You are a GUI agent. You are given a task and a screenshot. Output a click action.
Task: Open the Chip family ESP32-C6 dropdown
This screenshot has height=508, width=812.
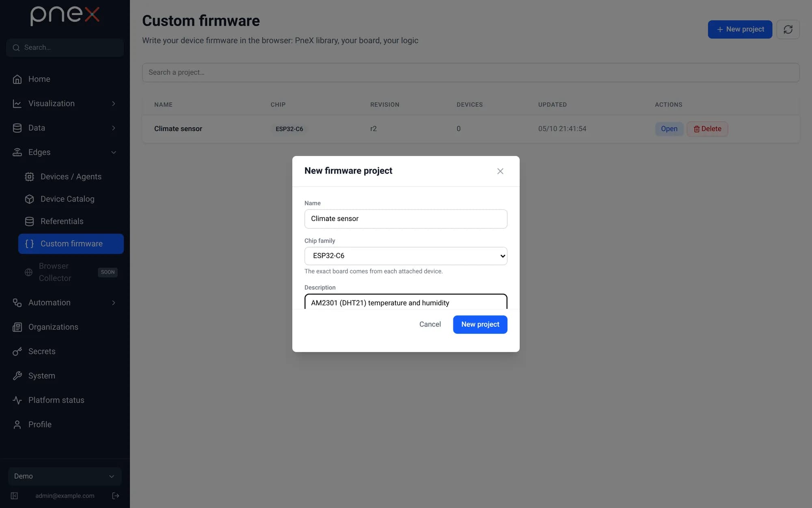[x=406, y=256]
